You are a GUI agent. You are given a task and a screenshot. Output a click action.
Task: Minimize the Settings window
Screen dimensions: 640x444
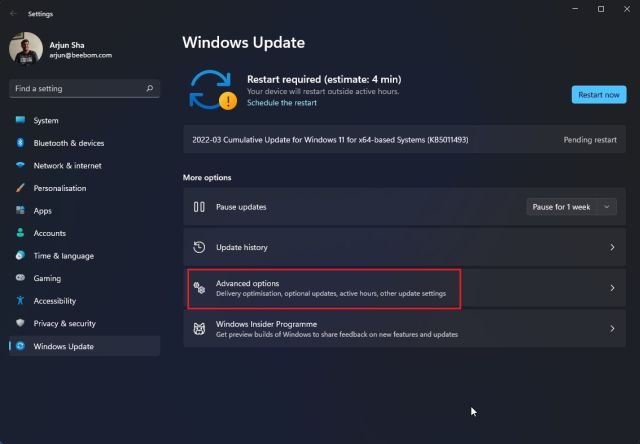coord(575,9)
